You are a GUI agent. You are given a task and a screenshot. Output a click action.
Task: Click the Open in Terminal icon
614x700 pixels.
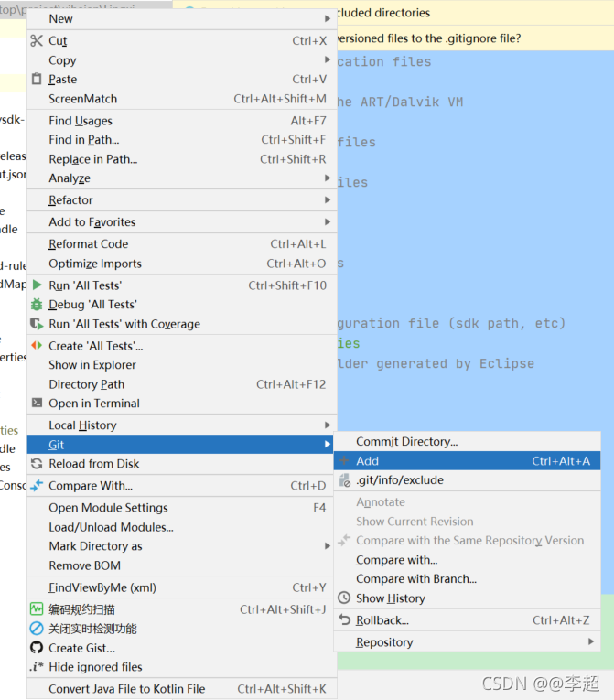(38, 403)
